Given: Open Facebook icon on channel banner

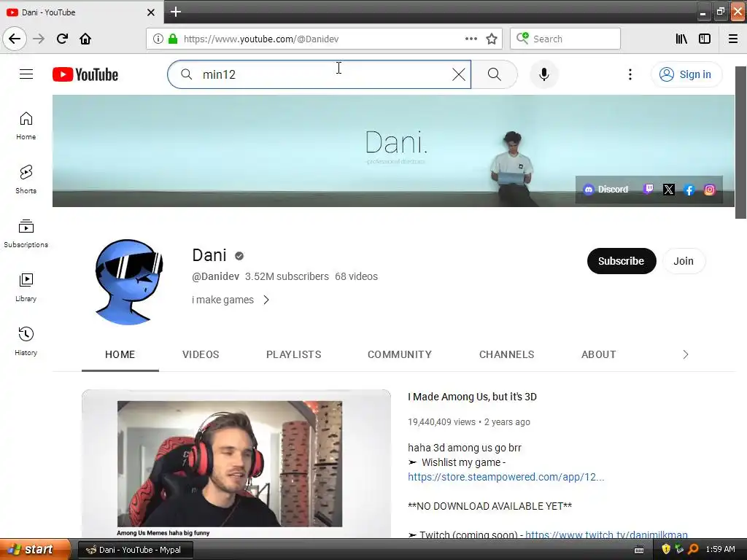Looking at the screenshot, I should click(689, 190).
